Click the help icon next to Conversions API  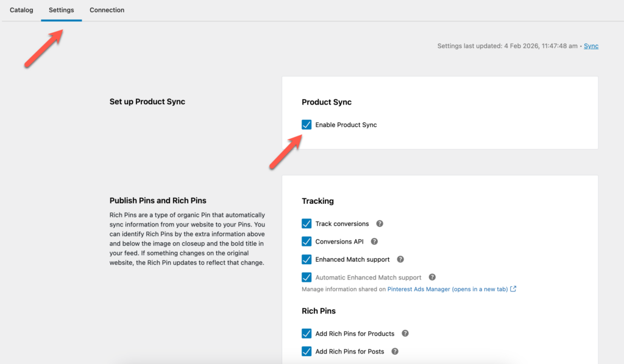point(374,241)
